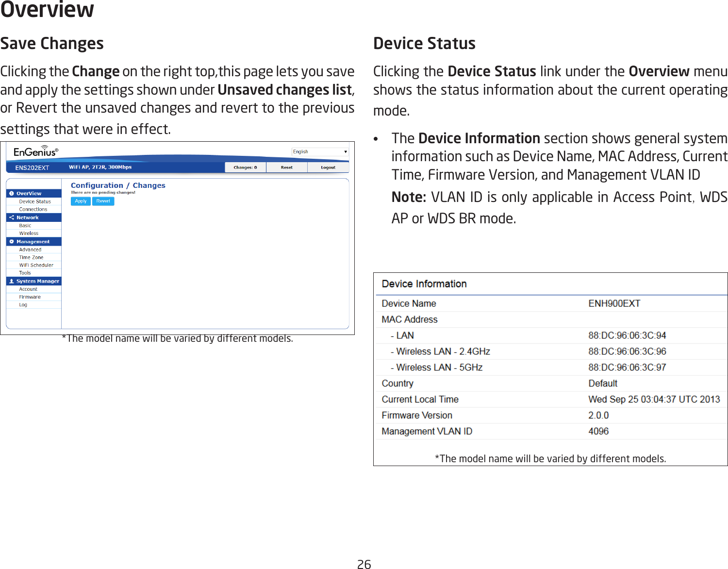
Task: Click the Current Local Time value
Action: (x=654, y=400)
